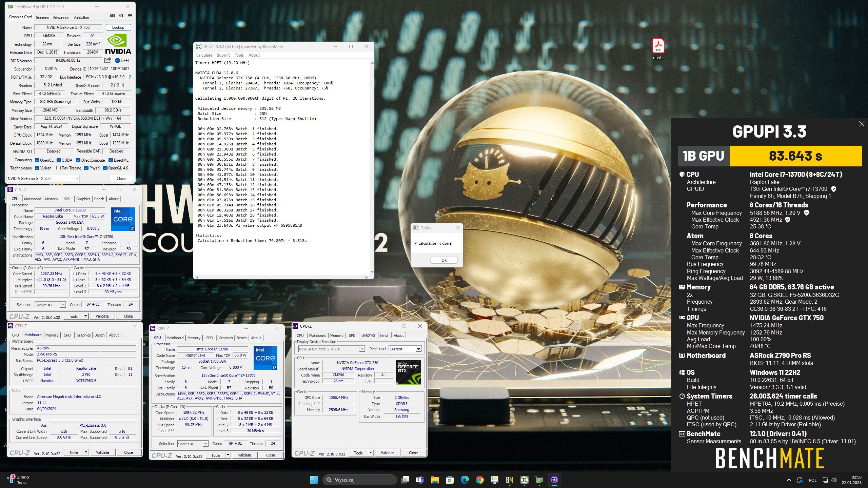Click the Intel Core i7 logo in top CPU-Z window
868x488 pixels.
(x=123, y=219)
